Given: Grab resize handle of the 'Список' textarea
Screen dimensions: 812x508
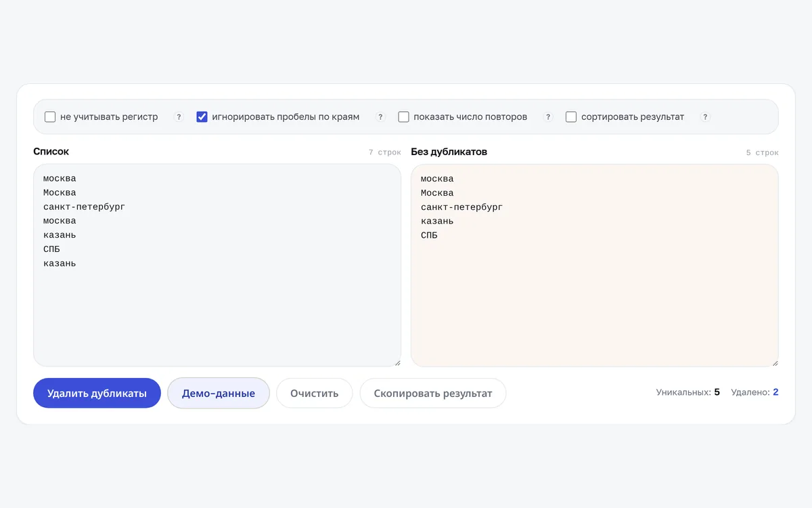Looking at the screenshot, I should pos(397,363).
